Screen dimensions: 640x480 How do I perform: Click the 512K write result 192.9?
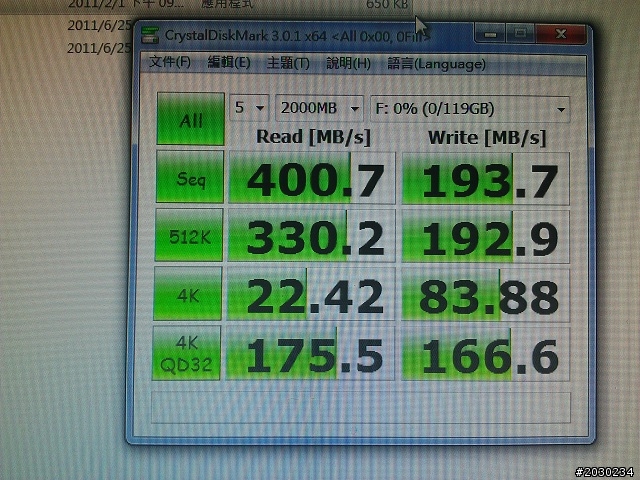pos(486,237)
